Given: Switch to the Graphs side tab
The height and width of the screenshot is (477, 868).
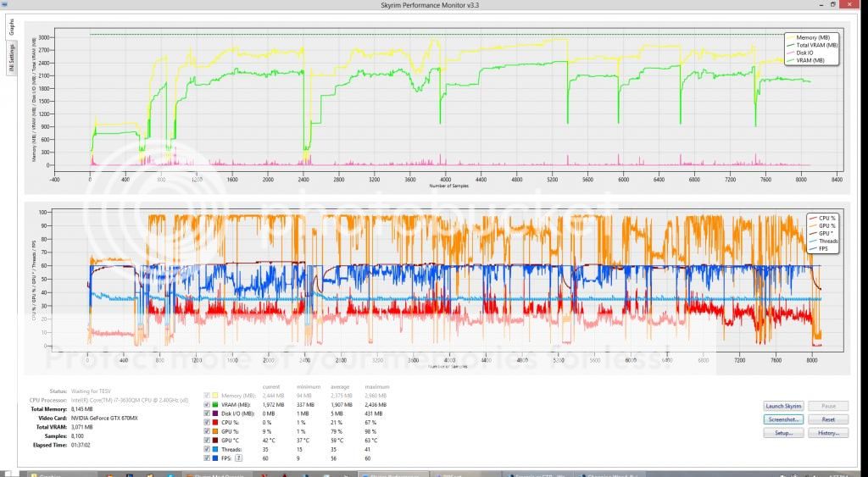Looking at the screenshot, I should (12, 27).
